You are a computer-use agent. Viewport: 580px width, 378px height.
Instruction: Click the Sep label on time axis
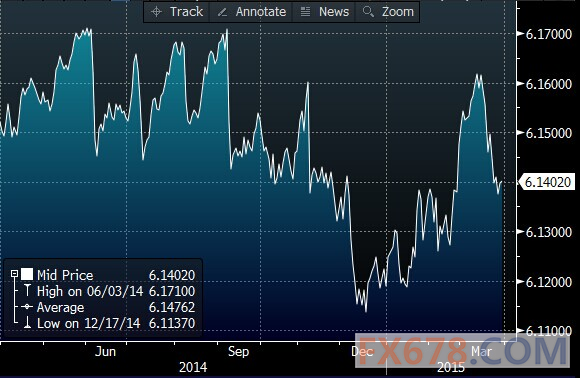(238, 351)
